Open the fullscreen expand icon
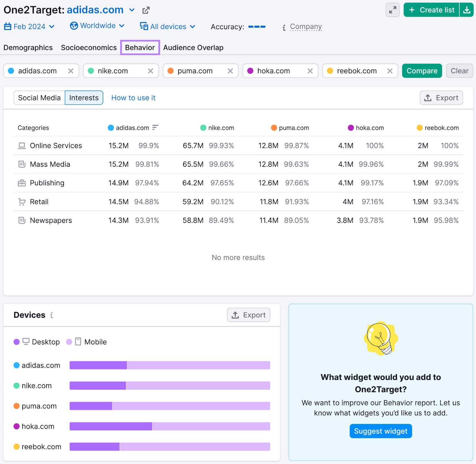Image resolution: width=476 pixels, height=464 pixels. point(392,10)
